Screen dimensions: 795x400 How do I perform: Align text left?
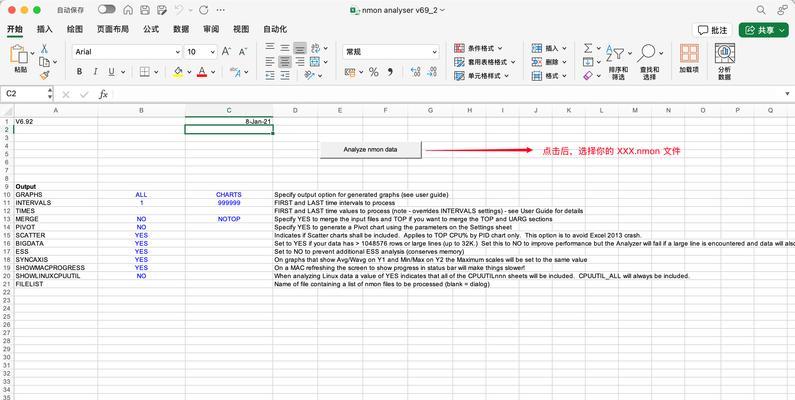(270, 62)
